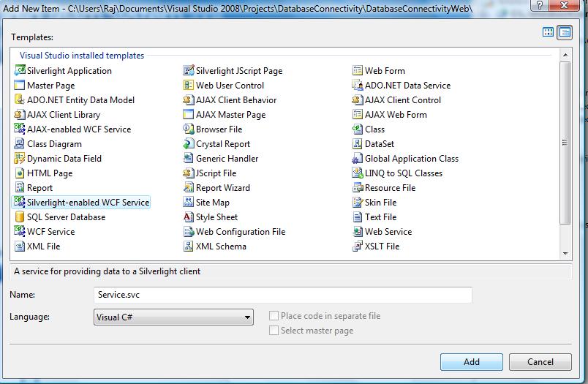
Task: Click the Cancel button
Action: [x=540, y=362]
